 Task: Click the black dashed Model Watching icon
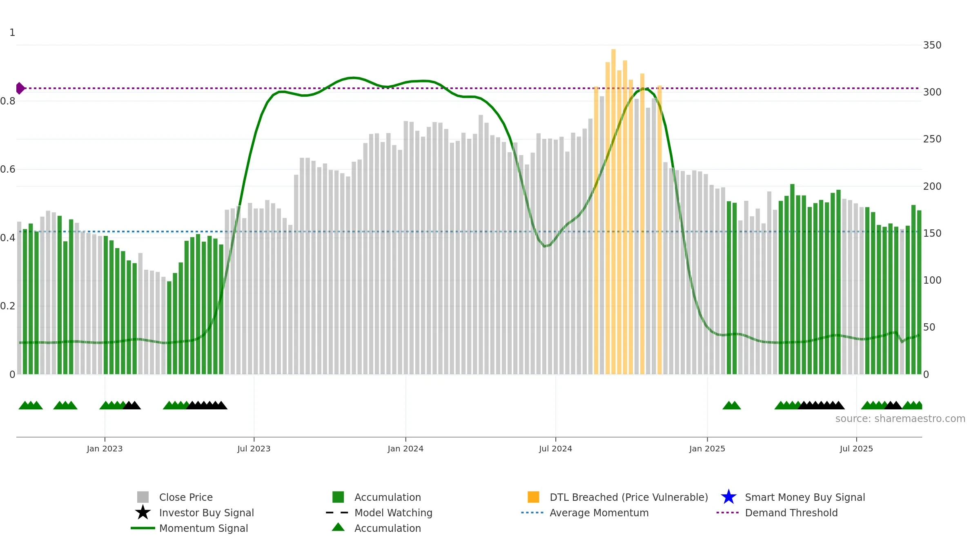pos(337,513)
